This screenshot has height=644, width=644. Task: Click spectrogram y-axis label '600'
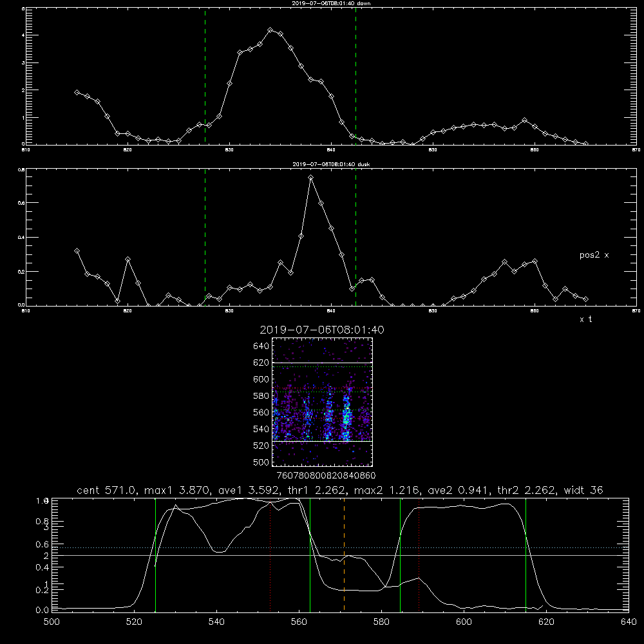point(261,379)
